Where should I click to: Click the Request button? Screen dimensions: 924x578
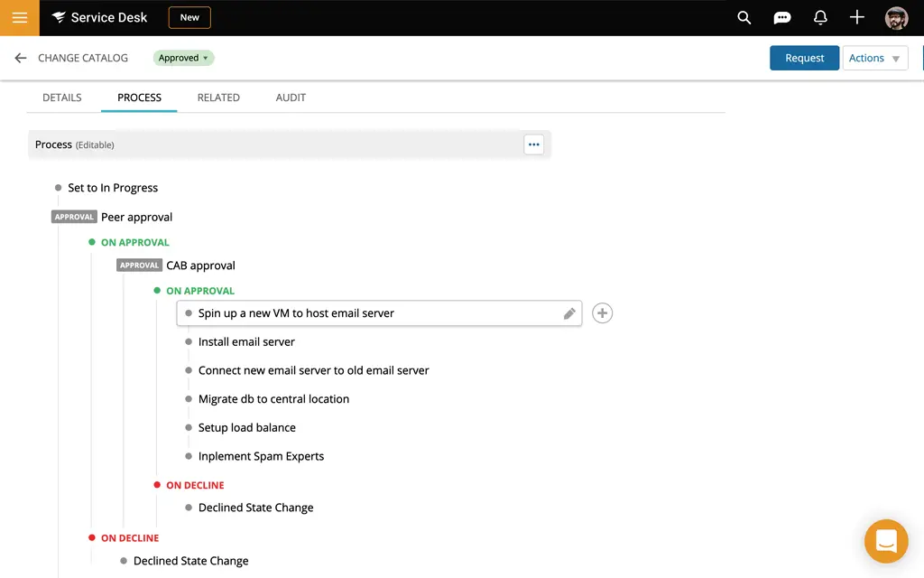804,57
